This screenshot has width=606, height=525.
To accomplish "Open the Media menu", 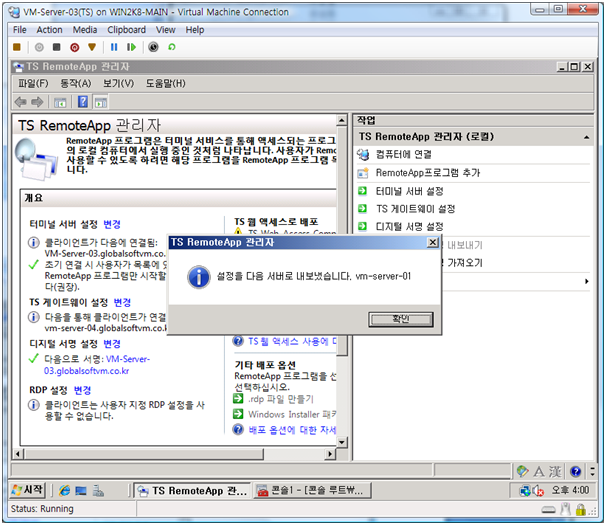I will (x=85, y=30).
